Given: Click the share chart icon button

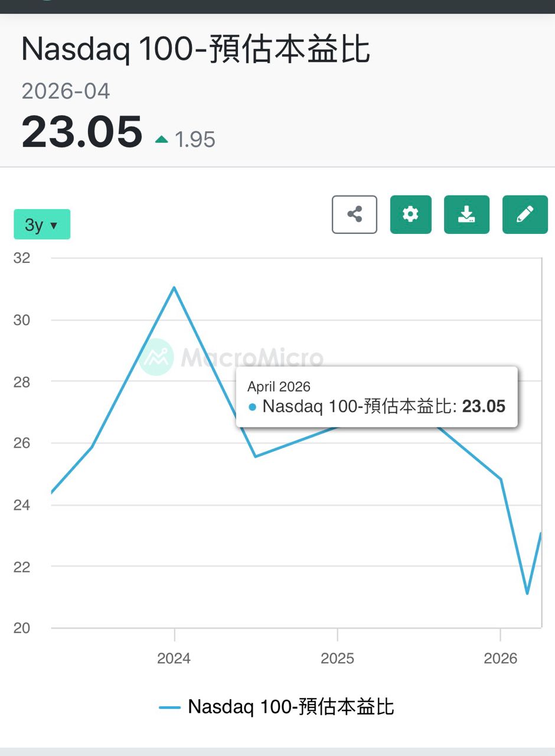Looking at the screenshot, I should (x=354, y=214).
